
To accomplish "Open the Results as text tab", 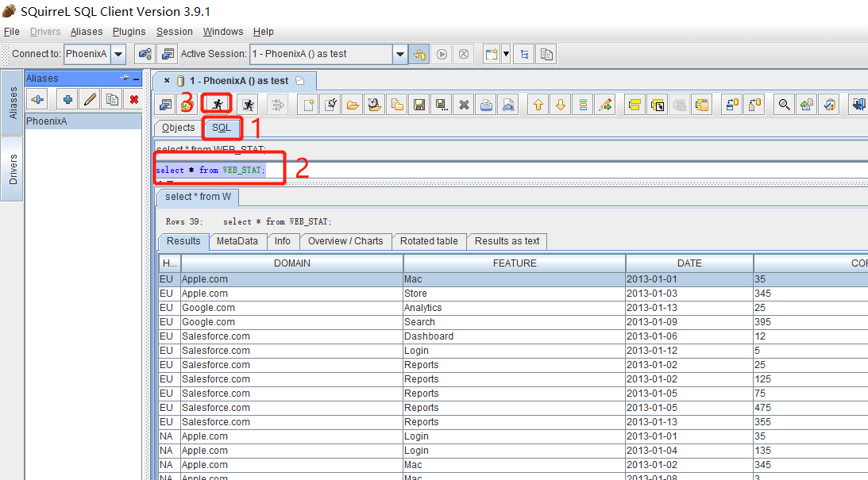I will 507,241.
